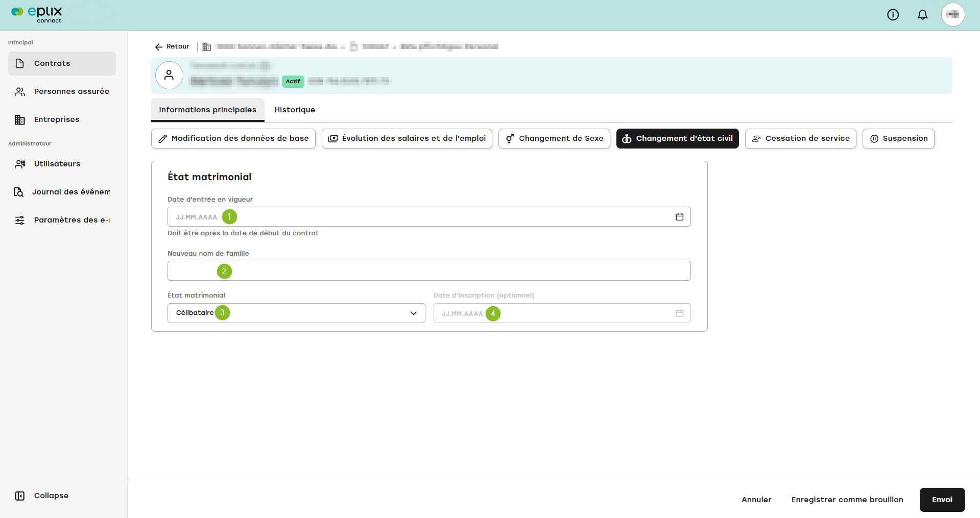This screenshot has width=980, height=518.
Task: Focus Date d'entrée en vigueur field
Action: coord(429,217)
